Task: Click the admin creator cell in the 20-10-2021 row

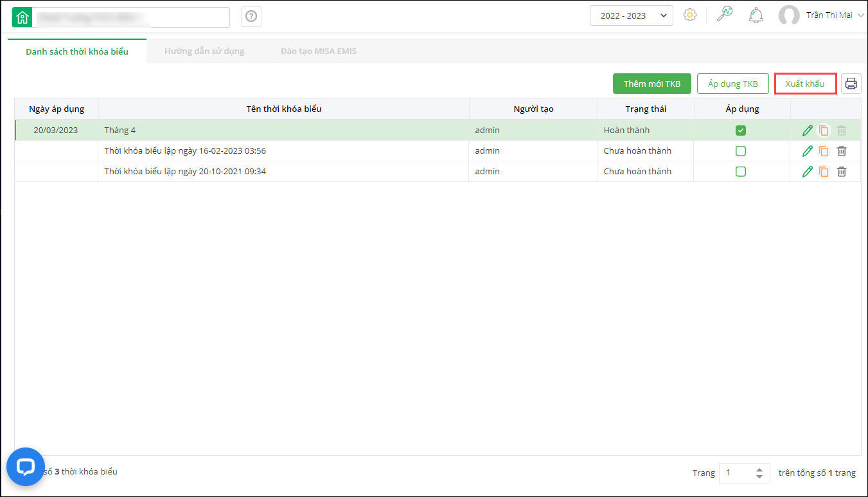Action: (533, 172)
